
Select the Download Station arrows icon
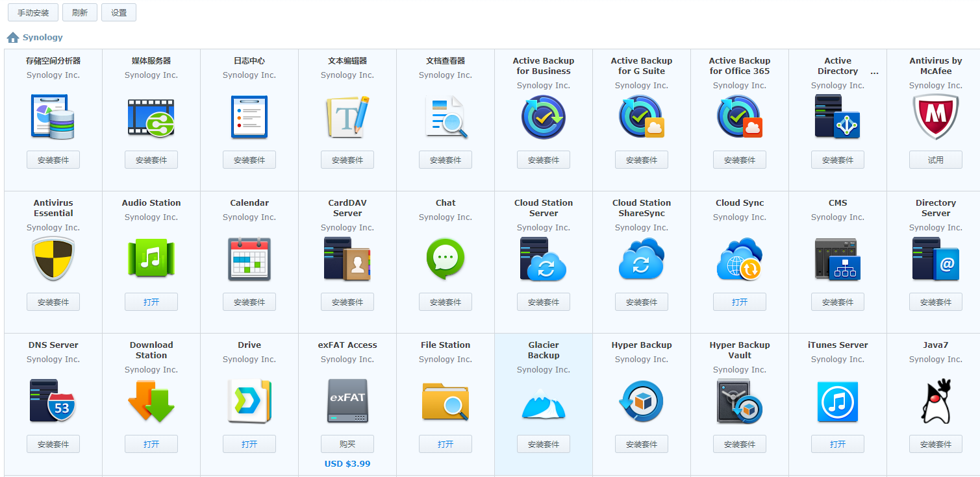tap(151, 401)
